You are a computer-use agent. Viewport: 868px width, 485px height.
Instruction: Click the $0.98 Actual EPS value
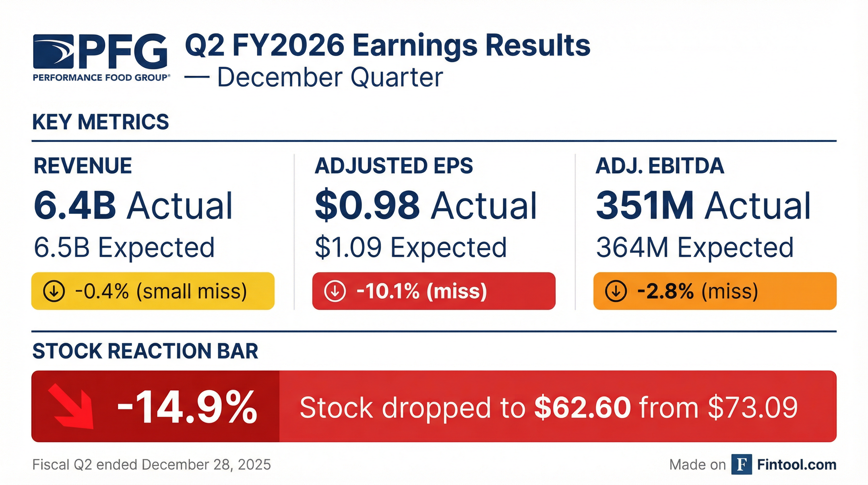point(425,206)
